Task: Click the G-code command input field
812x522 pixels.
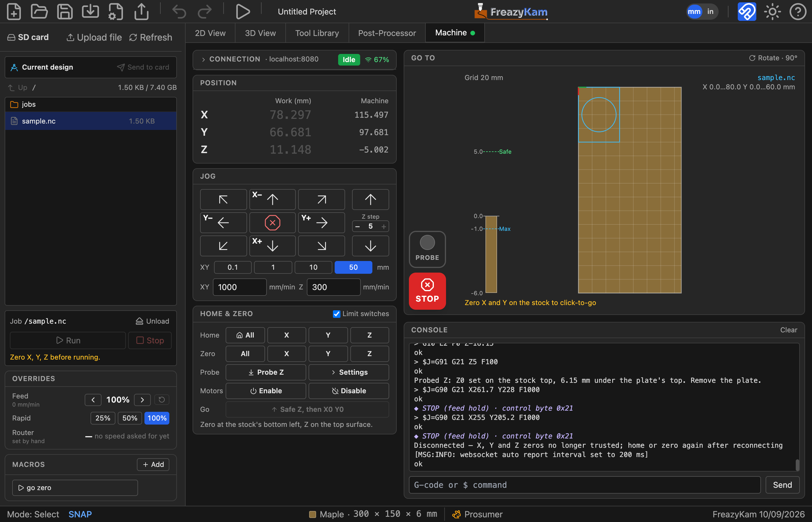Action: click(x=585, y=485)
